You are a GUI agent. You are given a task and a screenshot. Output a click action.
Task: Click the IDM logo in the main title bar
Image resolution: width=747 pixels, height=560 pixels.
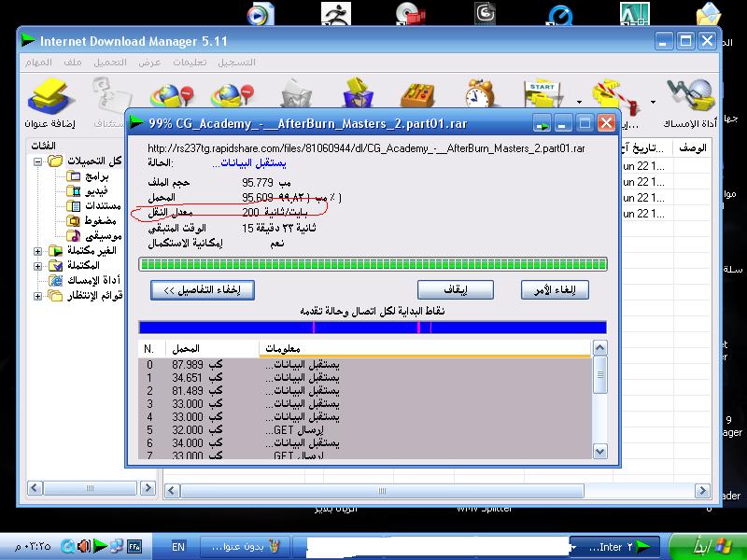click(x=28, y=40)
